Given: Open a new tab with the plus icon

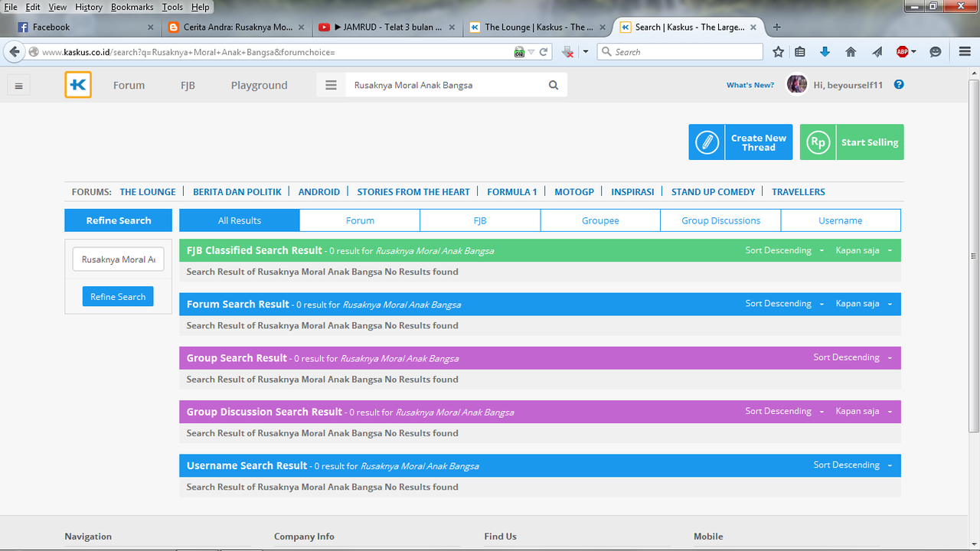Looking at the screenshot, I should [777, 27].
